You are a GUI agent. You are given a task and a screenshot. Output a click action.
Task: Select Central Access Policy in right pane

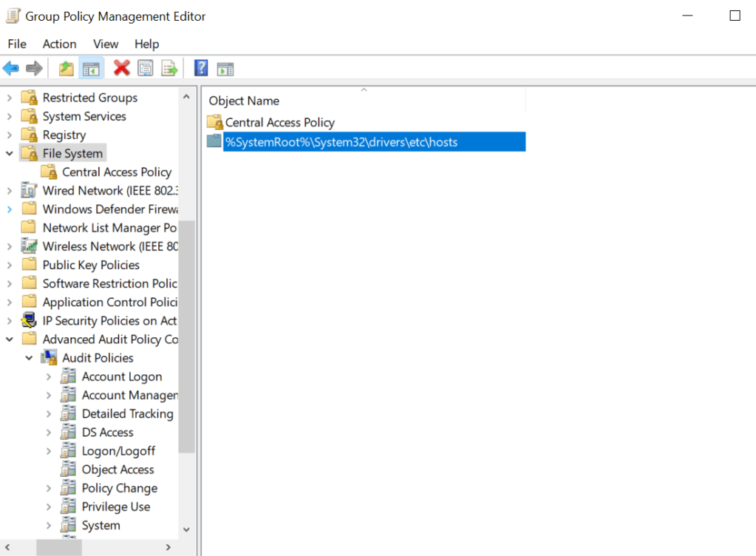click(x=279, y=123)
